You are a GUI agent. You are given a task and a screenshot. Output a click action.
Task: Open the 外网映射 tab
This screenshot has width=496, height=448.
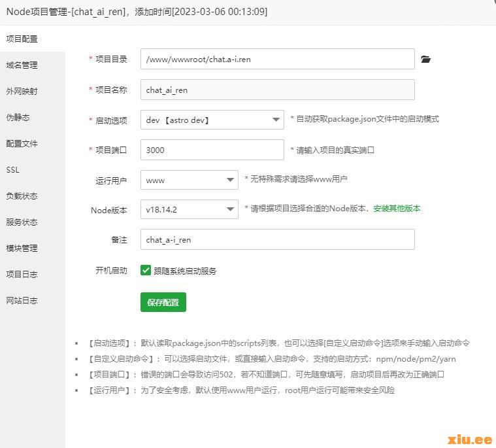click(22, 92)
